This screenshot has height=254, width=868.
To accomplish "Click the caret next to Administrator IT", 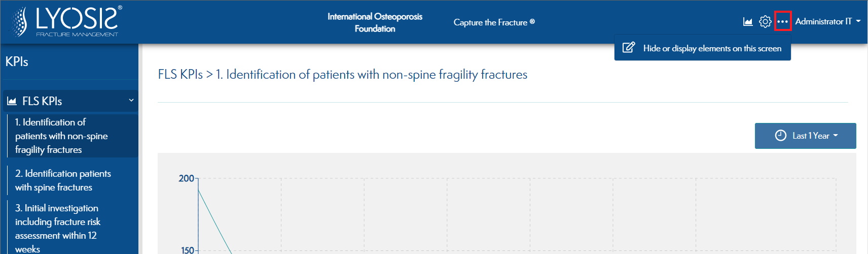I will pos(858,21).
